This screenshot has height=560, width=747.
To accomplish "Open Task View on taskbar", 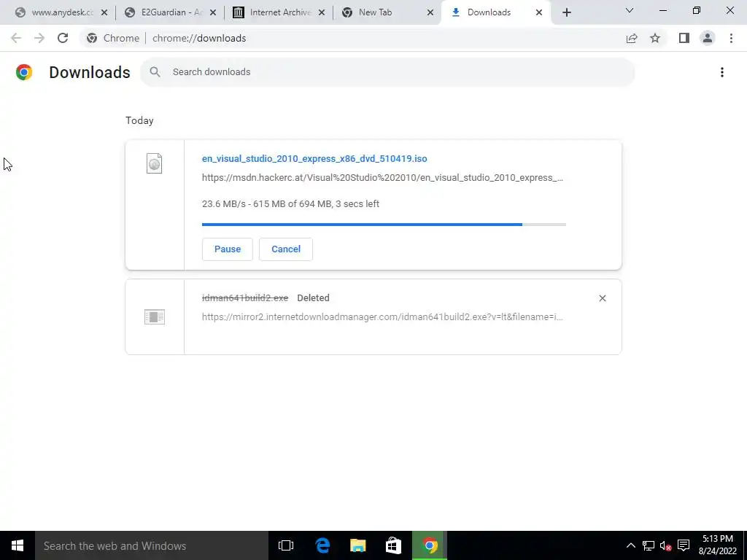I will [x=286, y=545].
